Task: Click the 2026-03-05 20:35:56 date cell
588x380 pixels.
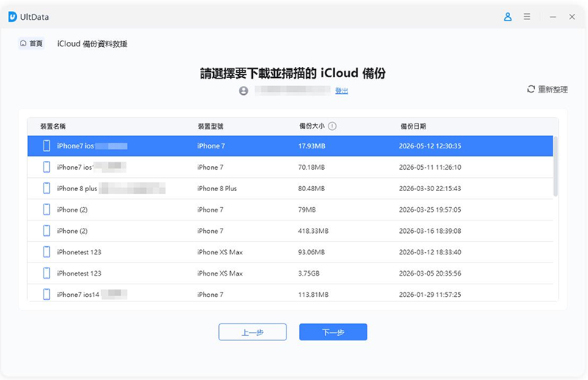Action: click(x=430, y=273)
